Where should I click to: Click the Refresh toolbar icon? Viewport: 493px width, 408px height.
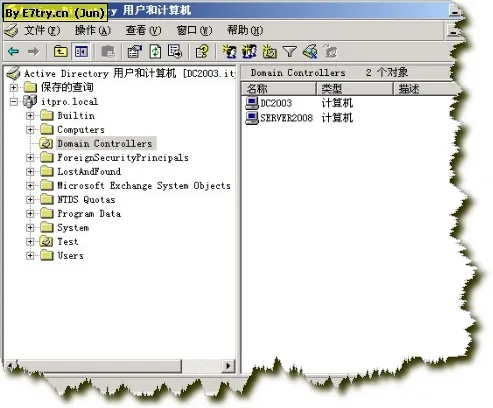pyautogui.click(x=155, y=52)
